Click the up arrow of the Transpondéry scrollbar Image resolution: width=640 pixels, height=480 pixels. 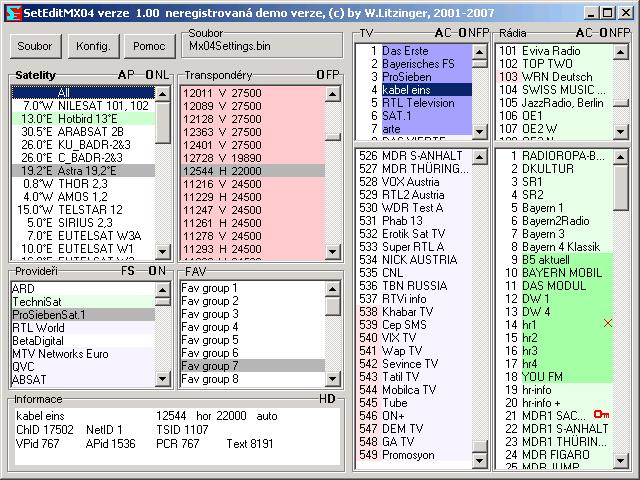coord(333,94)
